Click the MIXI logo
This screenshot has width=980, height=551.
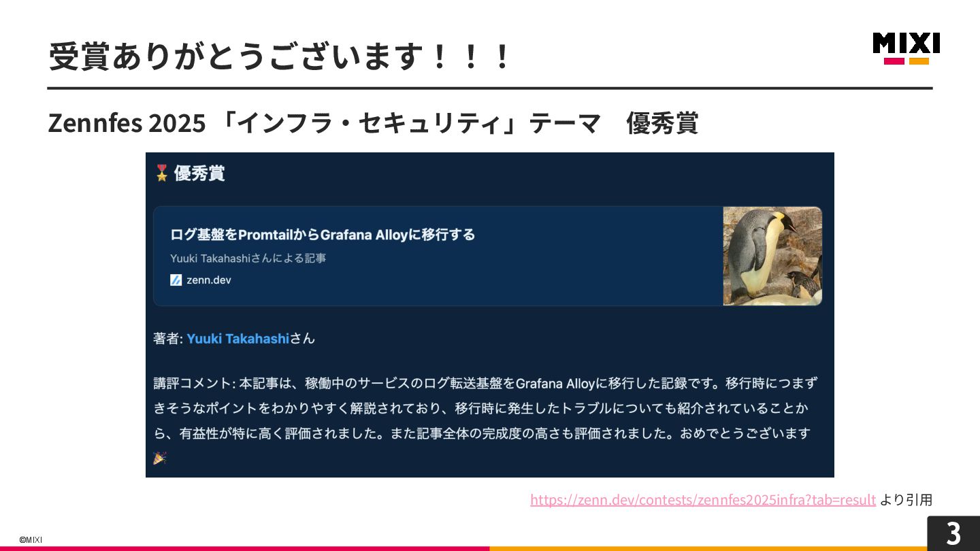906,48
